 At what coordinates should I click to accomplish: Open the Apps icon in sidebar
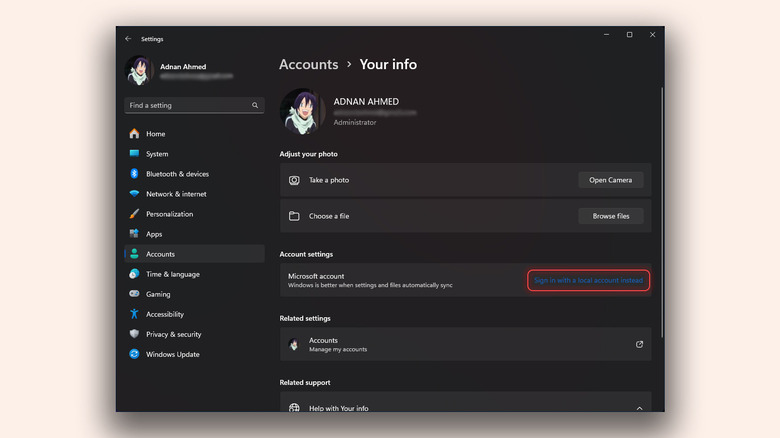coord(134,234)
